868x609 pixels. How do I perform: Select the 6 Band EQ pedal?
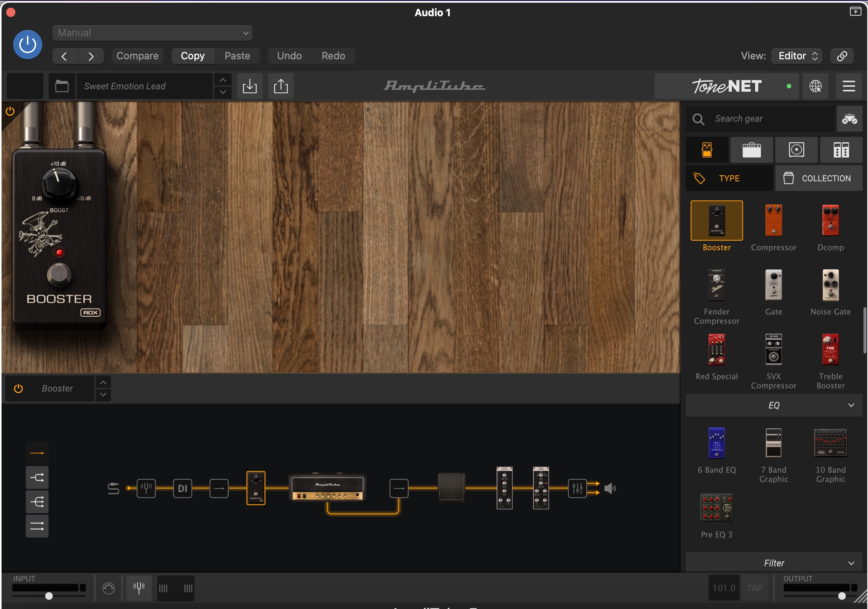click(716, 443)
